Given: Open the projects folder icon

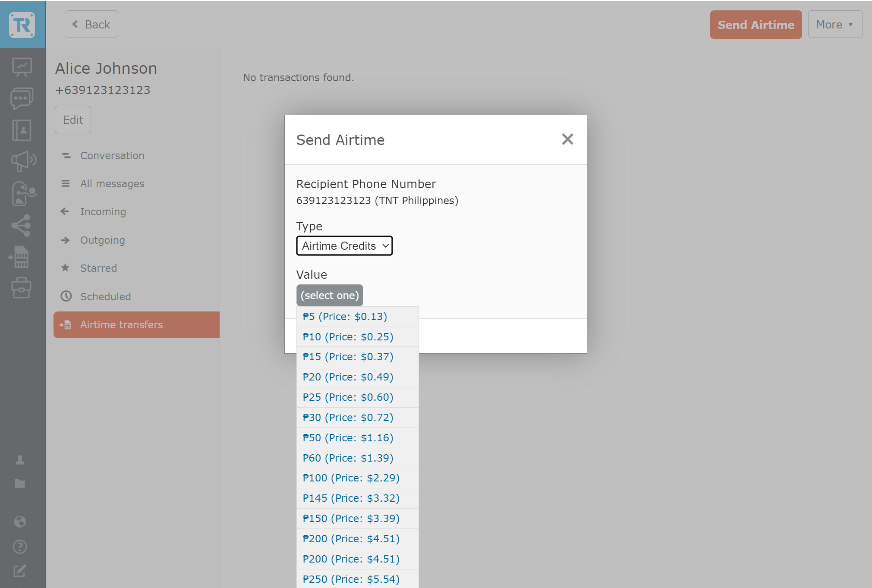Looking at the screenshot, I should coord(20,484).
